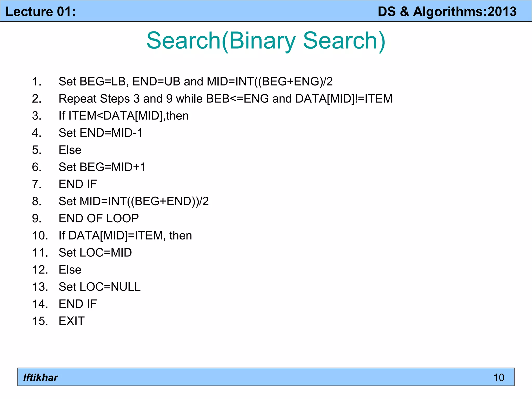532x399 pixels.
Task: Click step 8 'Set MID=INT((BEG+END))/2'
Action: tap(134, 201)
